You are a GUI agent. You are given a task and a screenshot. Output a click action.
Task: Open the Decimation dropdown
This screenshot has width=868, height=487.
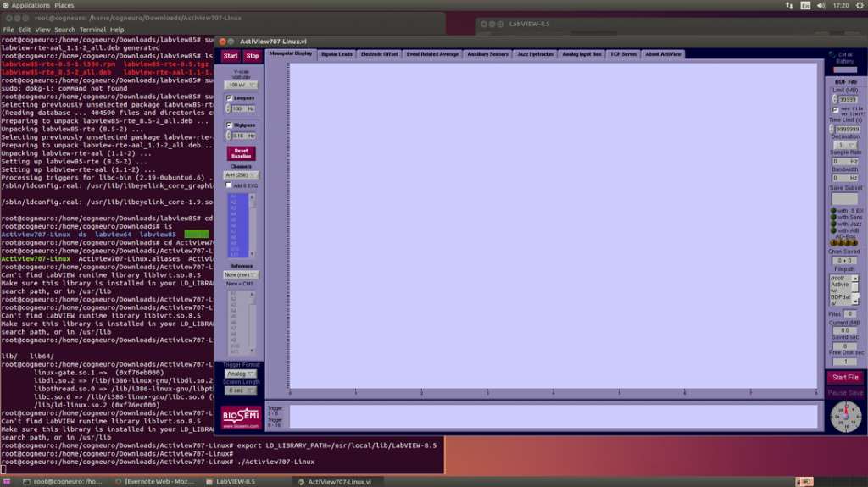[845, 145]
